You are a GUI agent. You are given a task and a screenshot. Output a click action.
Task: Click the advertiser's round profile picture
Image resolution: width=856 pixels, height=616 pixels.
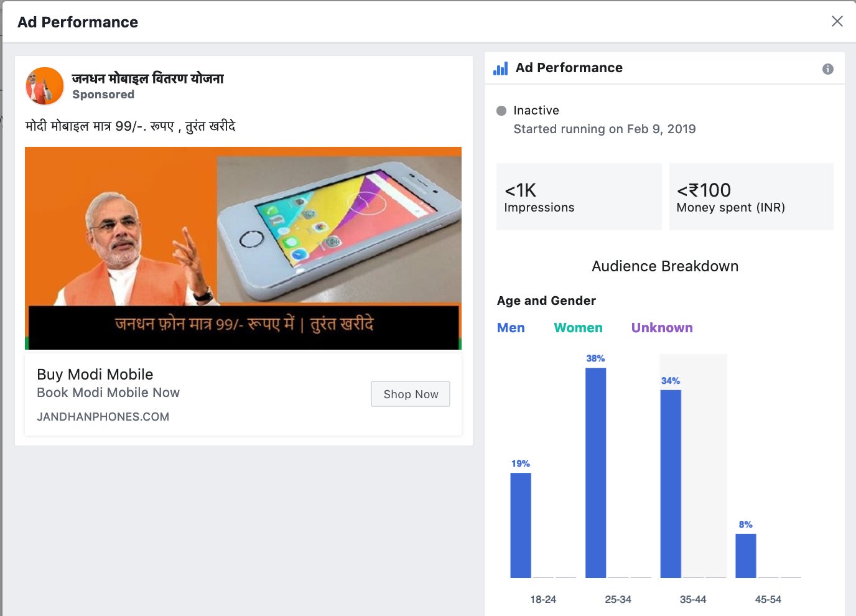[x=44, y=86]
